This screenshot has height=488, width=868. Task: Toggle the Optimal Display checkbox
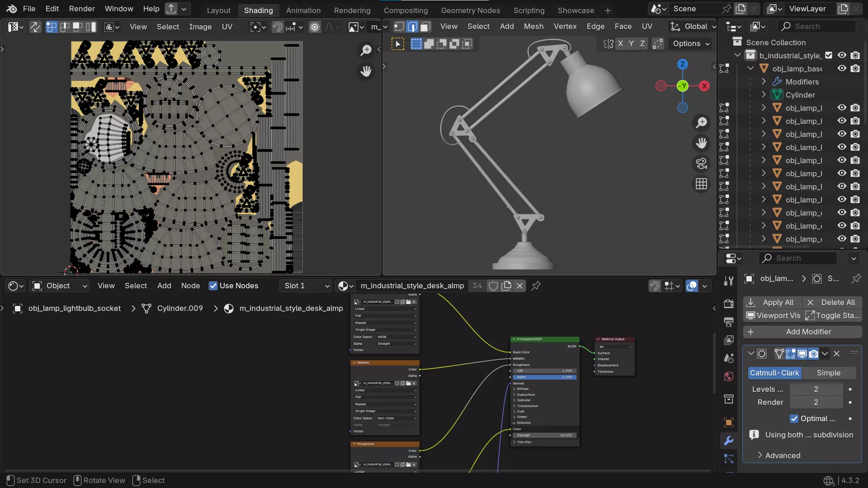point(794,418)
